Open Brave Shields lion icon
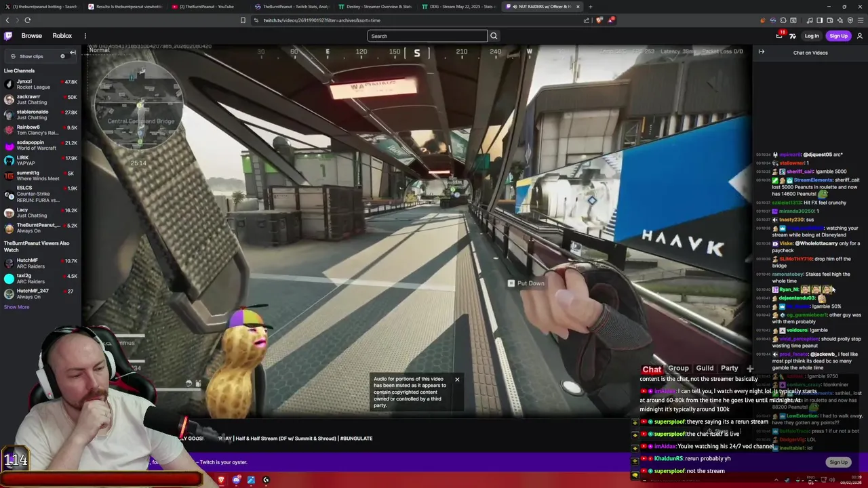 (x=599, y=20)
